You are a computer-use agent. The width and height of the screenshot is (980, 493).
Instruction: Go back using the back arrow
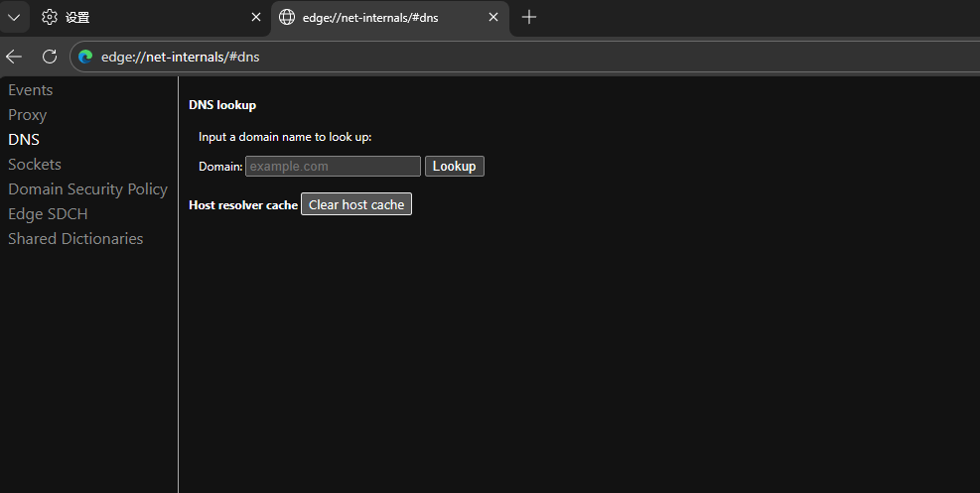[14, 57]
